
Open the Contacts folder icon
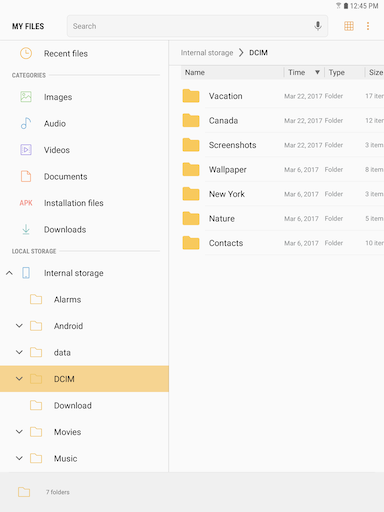(x=191, y=243)
